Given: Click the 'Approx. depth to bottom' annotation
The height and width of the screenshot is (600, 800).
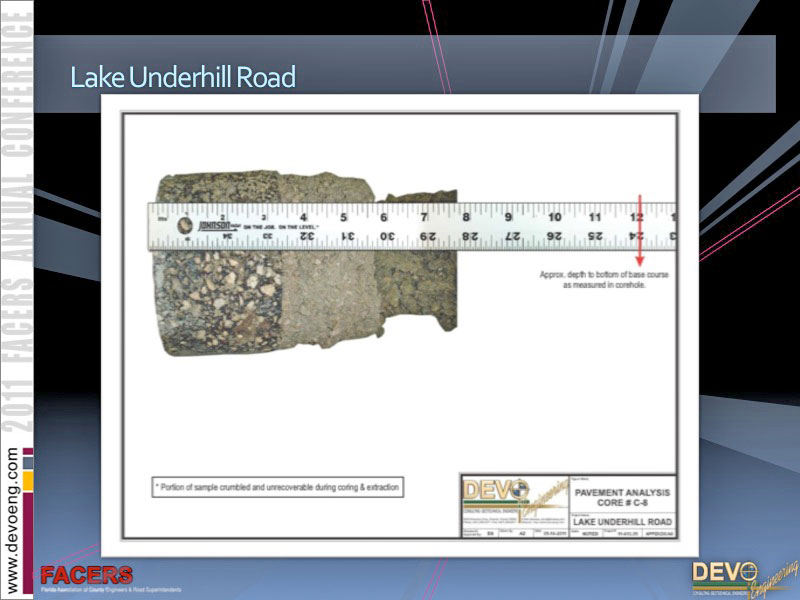Looking at the screenshot, I should [x=604, y=279].
